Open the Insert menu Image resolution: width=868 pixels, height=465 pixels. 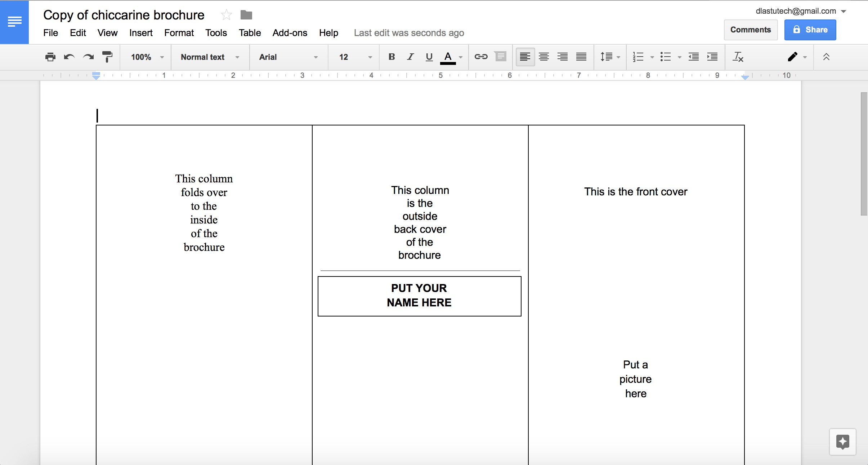point(141,32)
